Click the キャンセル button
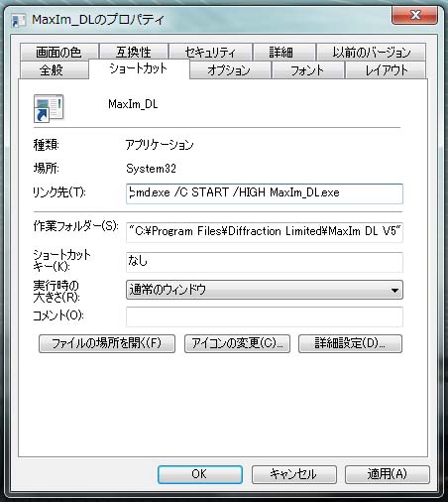 (293, 474)
